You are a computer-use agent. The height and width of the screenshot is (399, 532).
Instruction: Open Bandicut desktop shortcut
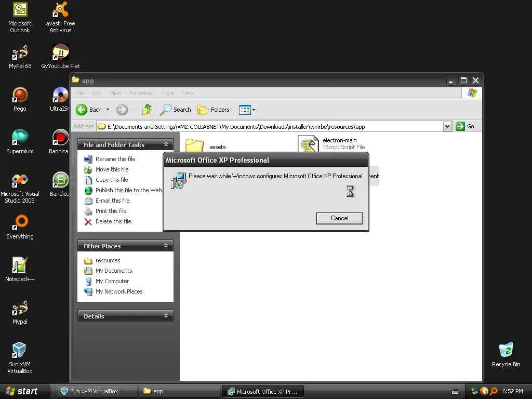[x=60, y=184]
